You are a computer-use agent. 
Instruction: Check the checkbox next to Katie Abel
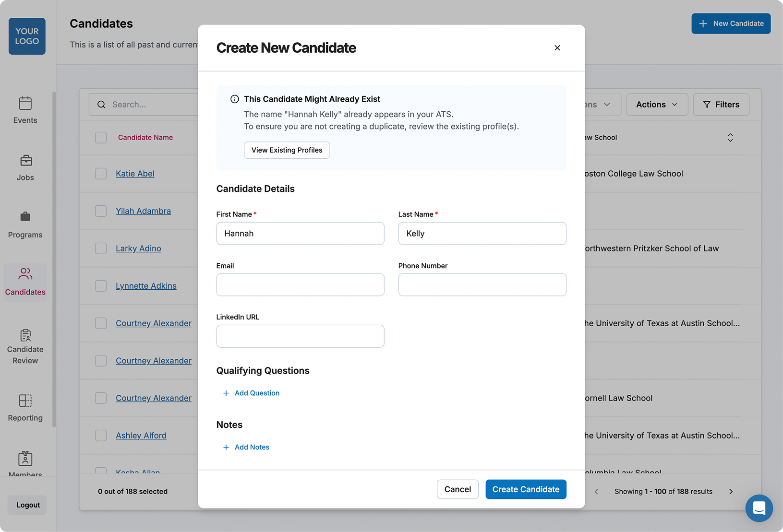click(101, 173)
